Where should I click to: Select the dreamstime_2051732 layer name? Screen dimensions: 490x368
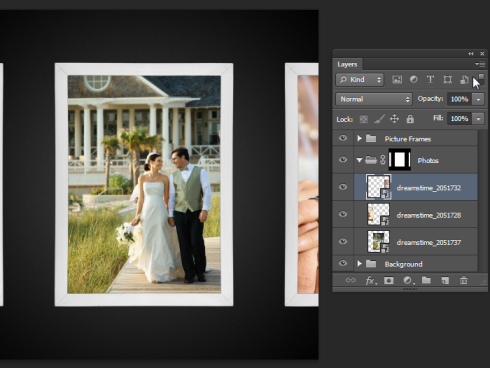[x=429, y=188]
